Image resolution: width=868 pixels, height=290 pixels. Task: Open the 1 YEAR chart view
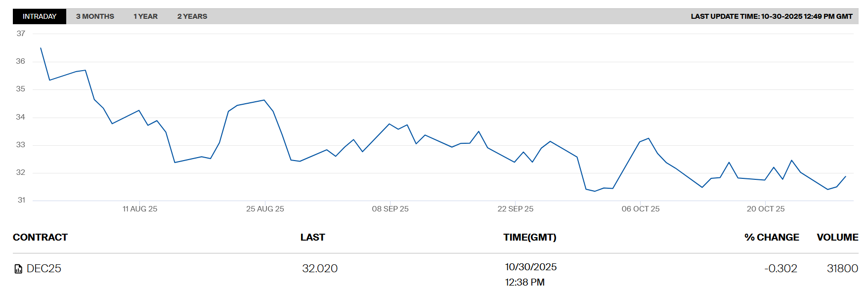145,16
